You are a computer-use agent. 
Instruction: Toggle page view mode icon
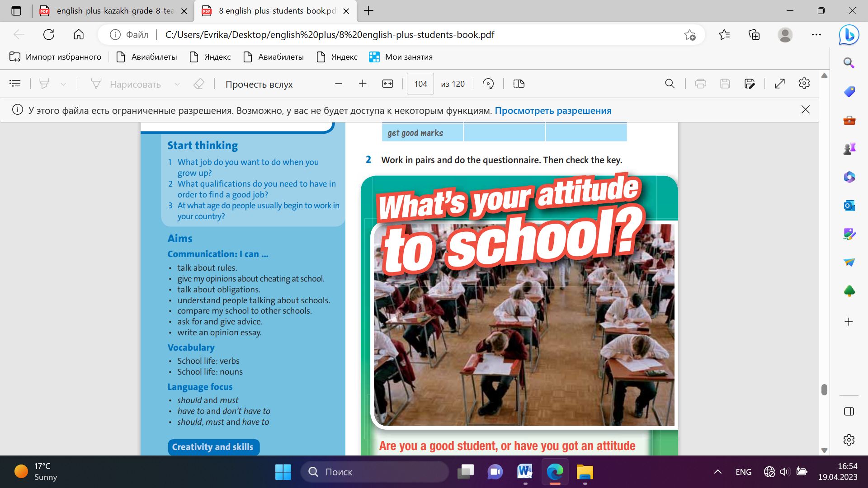519,84
